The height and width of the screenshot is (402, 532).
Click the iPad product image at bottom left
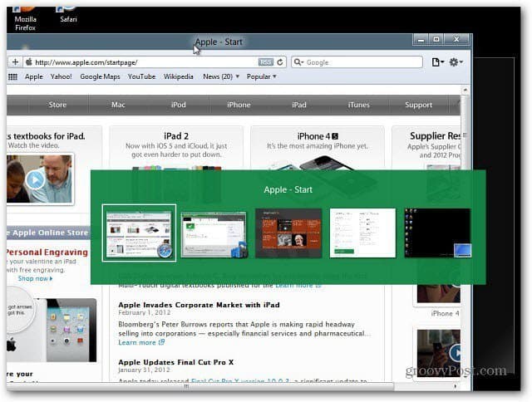71,330
